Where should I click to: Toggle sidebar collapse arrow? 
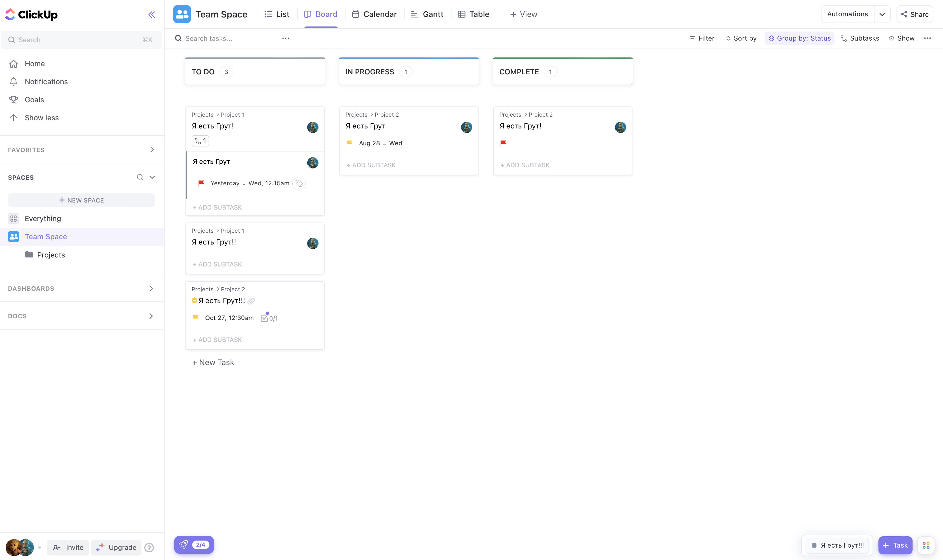[x=151, y=15]
